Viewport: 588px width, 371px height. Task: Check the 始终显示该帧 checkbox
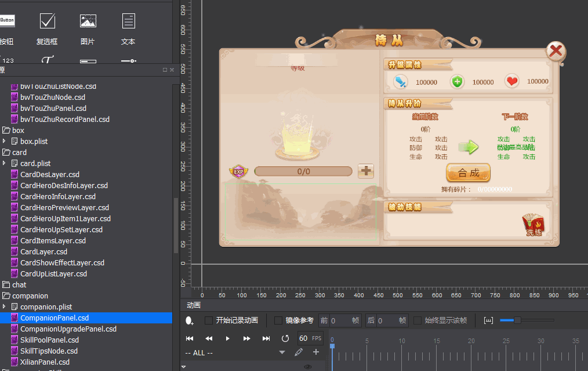click(x=418, y=320)
